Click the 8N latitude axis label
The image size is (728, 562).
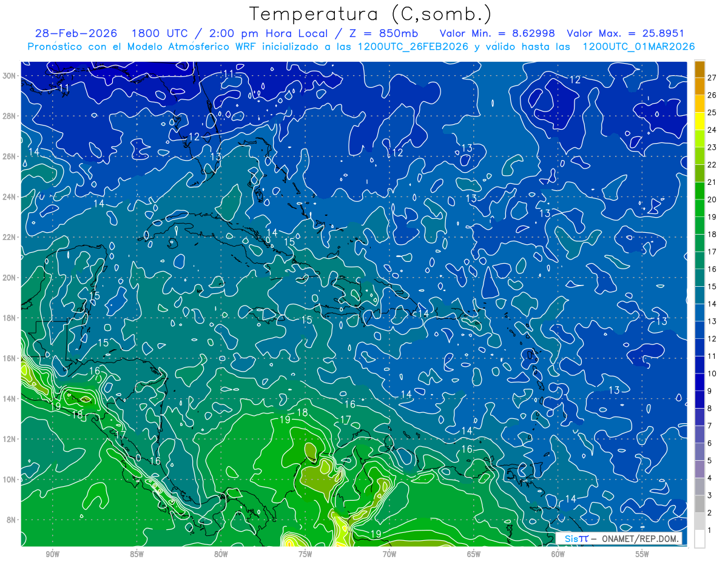pyautogui.click(x=12, y=520)
